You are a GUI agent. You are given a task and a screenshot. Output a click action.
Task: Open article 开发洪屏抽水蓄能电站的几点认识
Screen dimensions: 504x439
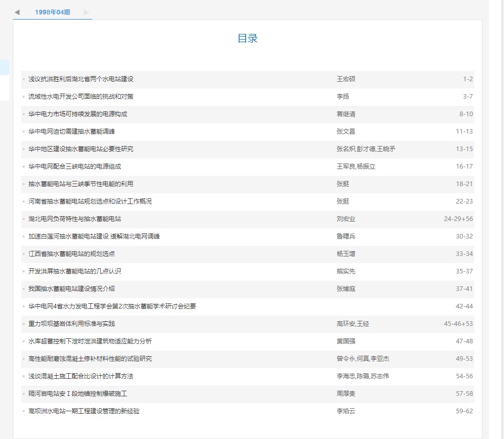pos(74,271)
